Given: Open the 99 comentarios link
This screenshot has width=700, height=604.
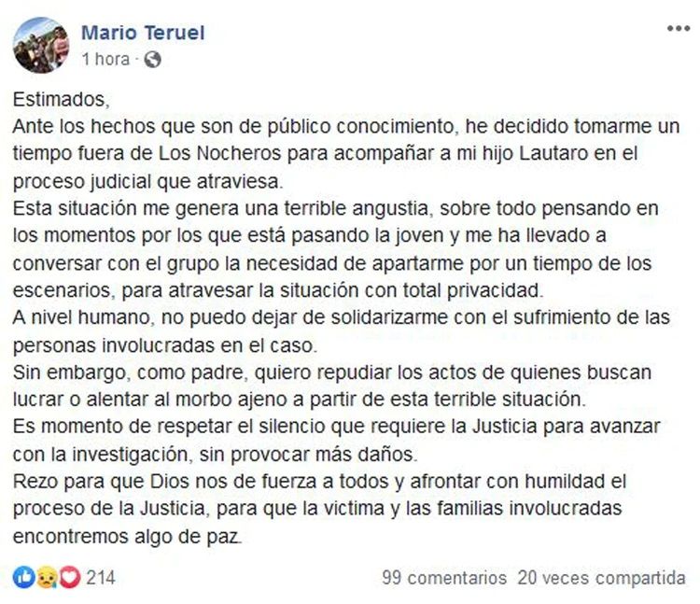Looking at the screenshot, I should coord(444,578).
